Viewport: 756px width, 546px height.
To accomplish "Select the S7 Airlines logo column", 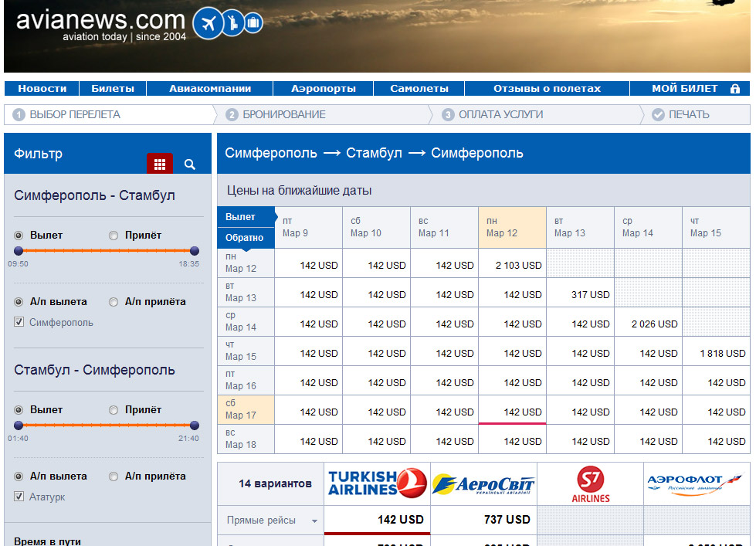I will 591,483.
